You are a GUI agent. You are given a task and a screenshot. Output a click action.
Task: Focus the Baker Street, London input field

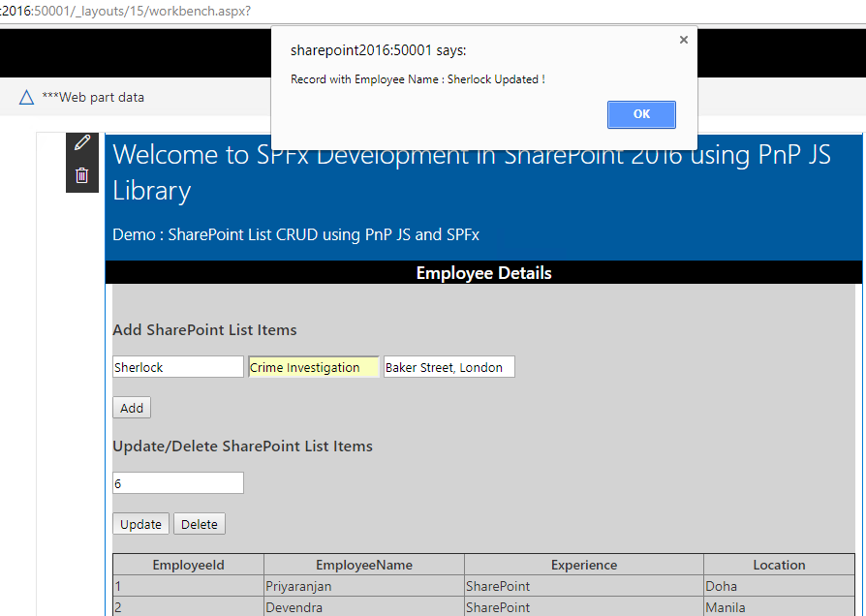pos(449,367)
